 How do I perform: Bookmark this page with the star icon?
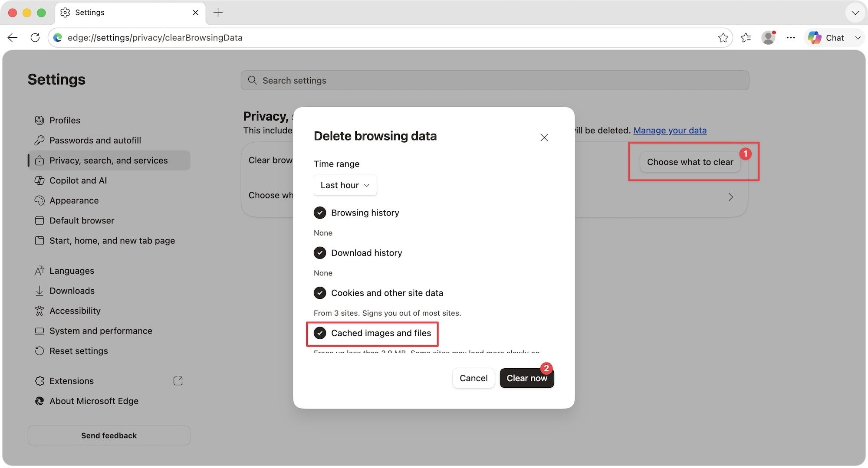(723, 38)
